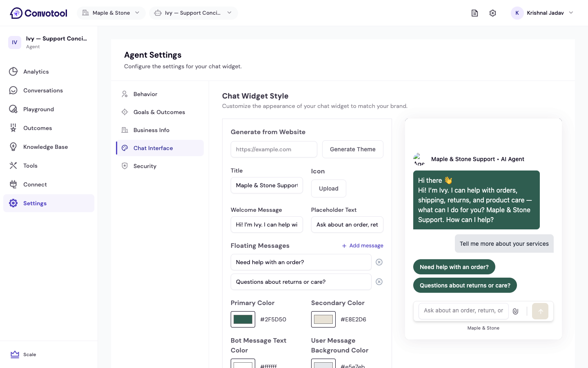This screenshot has width=588, height=368.
Task: Open the Krishnal Jadav account menu
Action: point(542,13)
